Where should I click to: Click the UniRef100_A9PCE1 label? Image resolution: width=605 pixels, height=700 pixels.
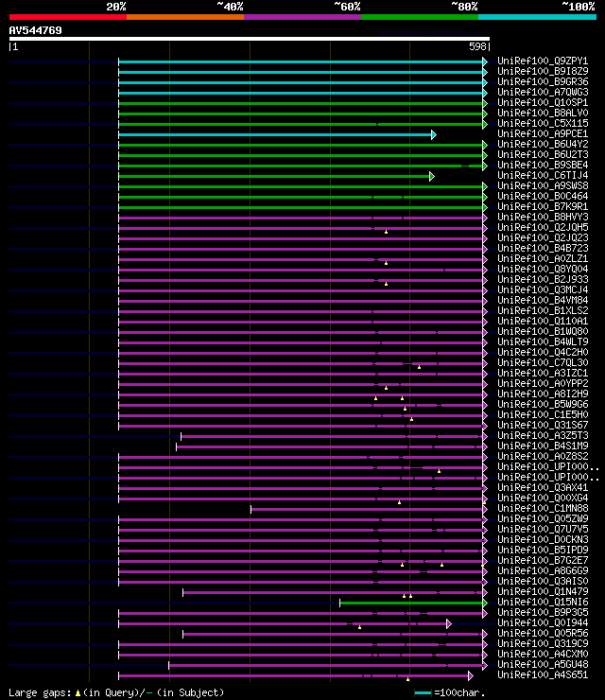coord(543,134)
